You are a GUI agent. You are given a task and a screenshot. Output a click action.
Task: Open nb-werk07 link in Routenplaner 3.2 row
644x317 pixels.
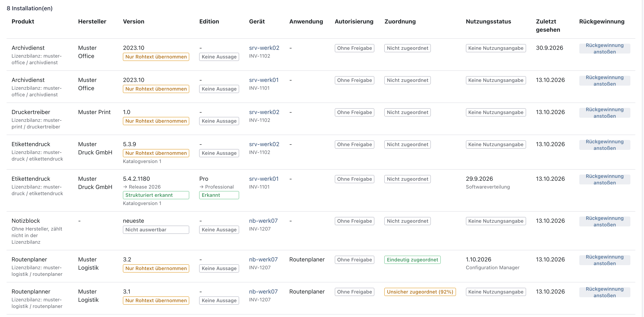click(263, 259)
